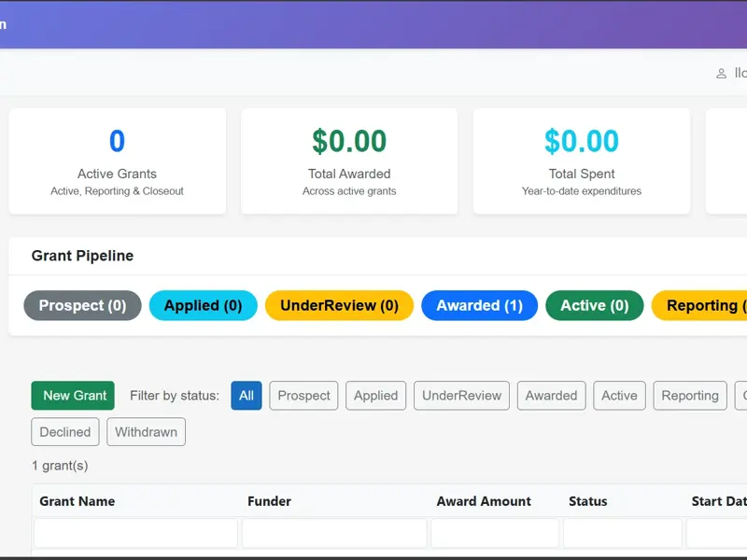Click the Applied (0) pipeline badge
The height and width of the screenshot is (560, 747).
pos(204,305)
